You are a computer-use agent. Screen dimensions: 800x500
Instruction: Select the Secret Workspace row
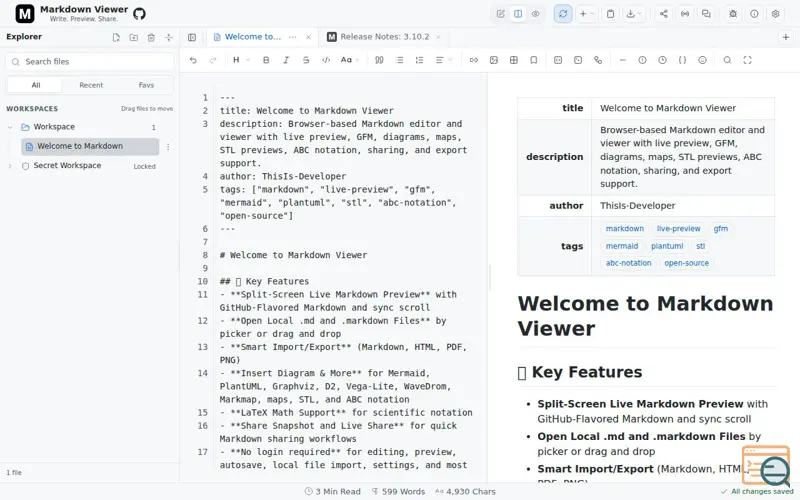click(89, 166)
